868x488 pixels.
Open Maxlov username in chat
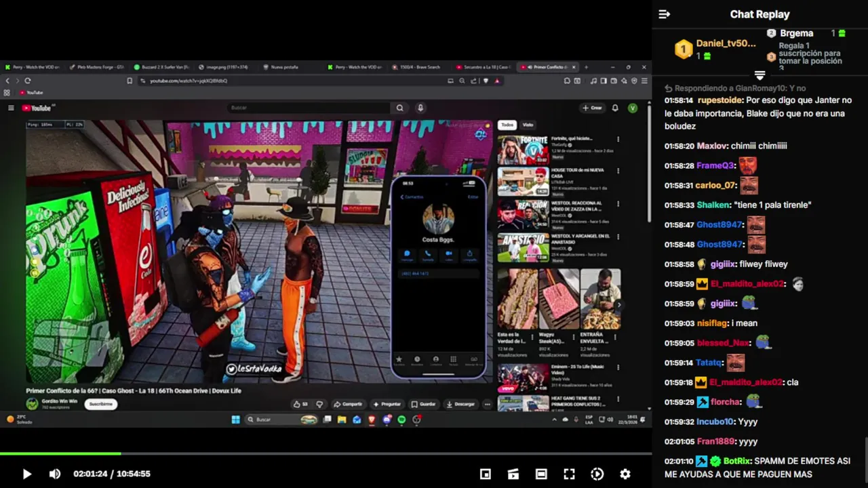tap(712, 146)
